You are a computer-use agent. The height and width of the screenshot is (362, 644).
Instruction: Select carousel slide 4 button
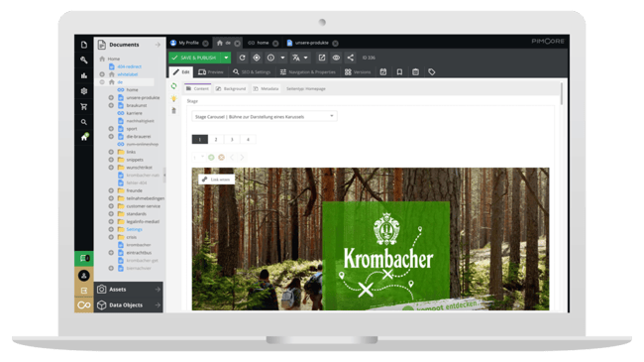248,140
